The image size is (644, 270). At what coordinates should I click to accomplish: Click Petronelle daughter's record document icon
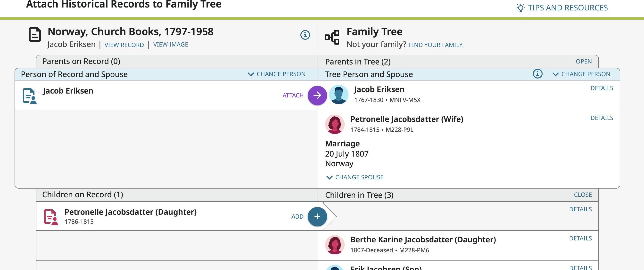click(51, 217)
